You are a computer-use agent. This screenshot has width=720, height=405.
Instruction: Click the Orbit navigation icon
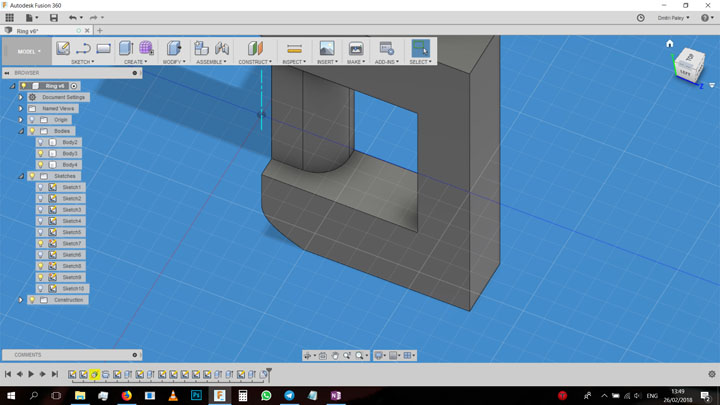pos(308,355)
